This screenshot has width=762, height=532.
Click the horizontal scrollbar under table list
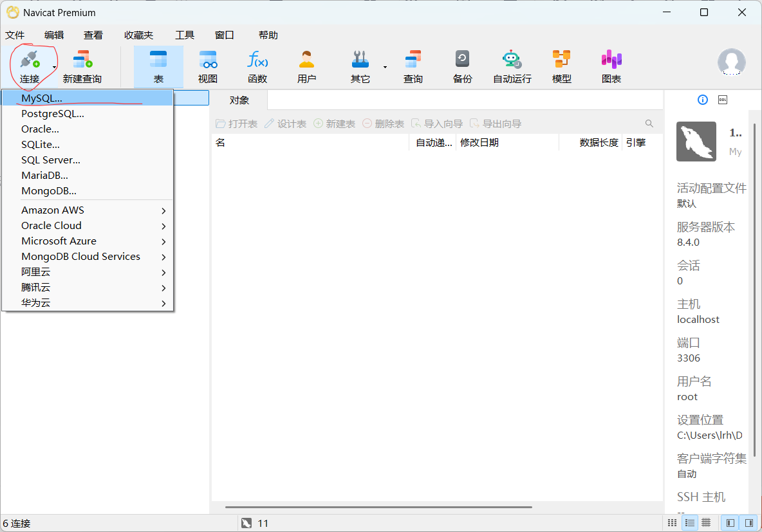[378, 507]
